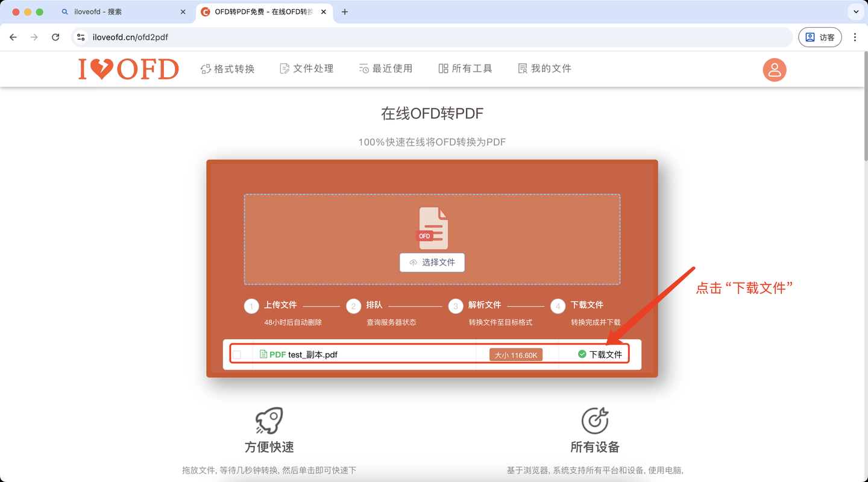The image size is (868, 482).
Task: Switch to the iloveofd 搜索 tab
Action: pyautogui.click(x=121, y=11)
